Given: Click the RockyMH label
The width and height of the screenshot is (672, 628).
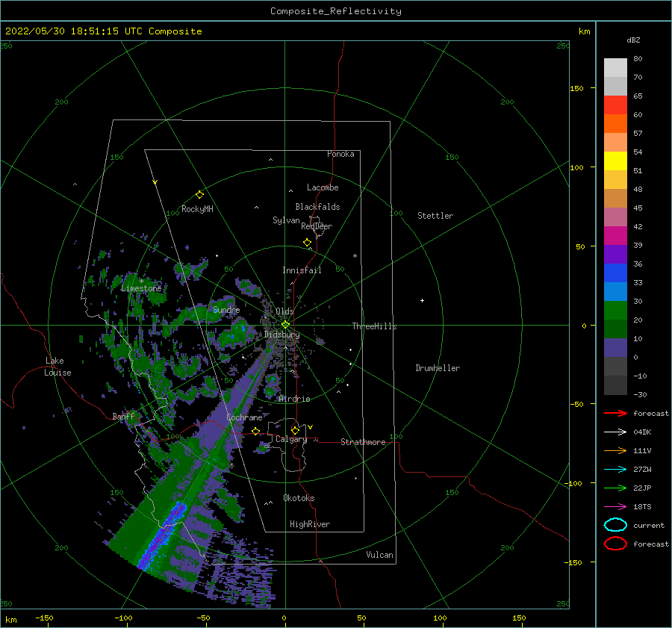Looking at the screenshot, I should pyautogui.click(x=197, y=209).
